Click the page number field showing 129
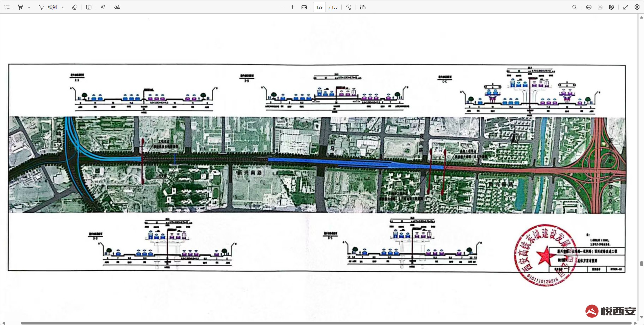The height and width of the screenshot is (325, 644). 319,7
